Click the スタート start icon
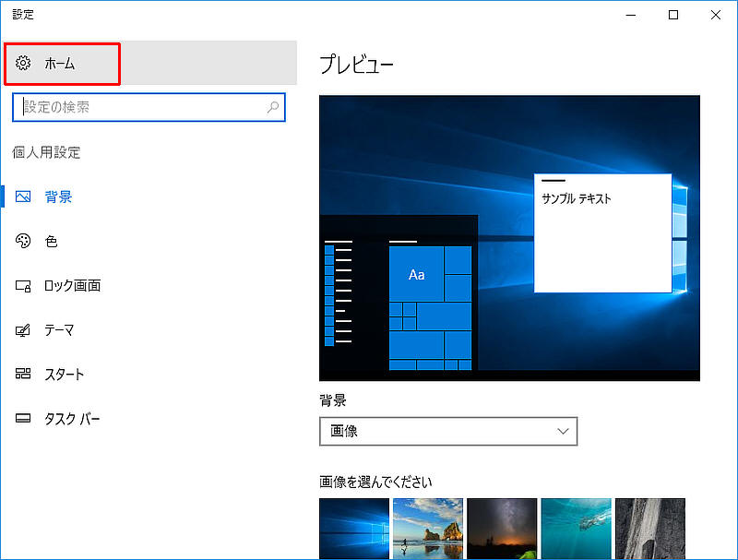The width and height of the screenshot is (738, 560). (x=23, y=374)
